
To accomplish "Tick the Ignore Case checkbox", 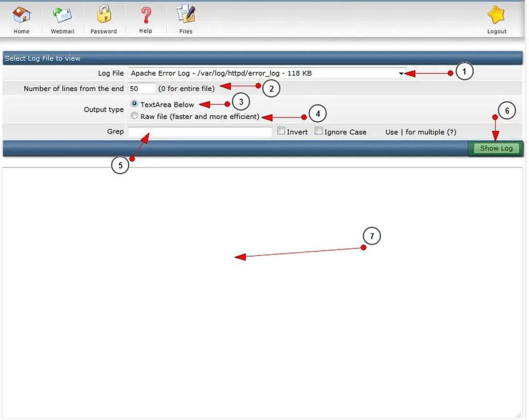I will pyautogui.click(x=318, y=131).
